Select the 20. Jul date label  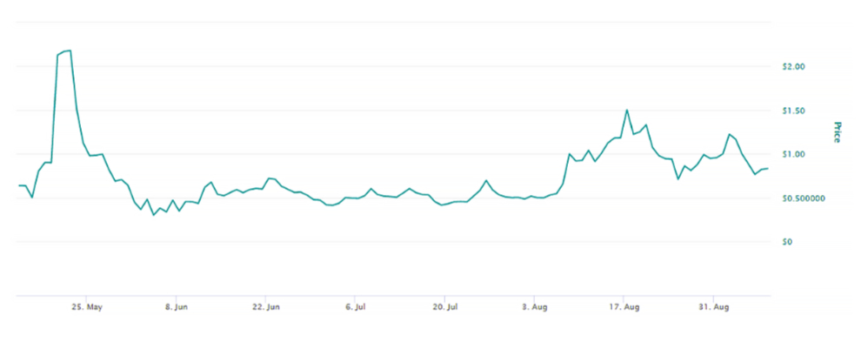click(445, 307)
